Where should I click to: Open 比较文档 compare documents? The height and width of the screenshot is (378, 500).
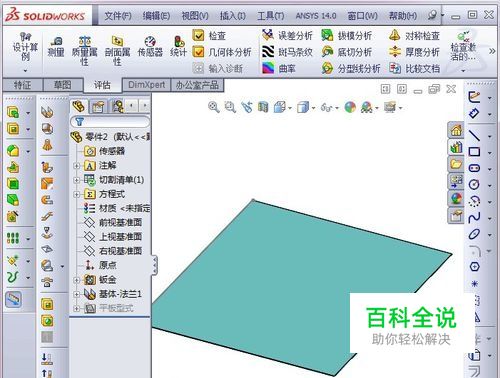click(x=414, y=69)
